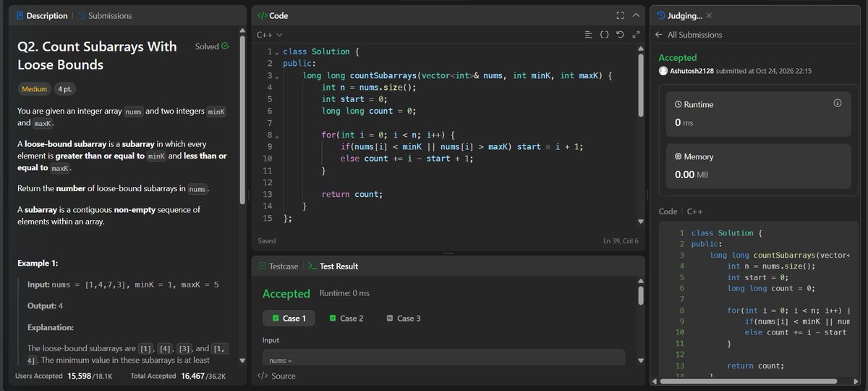The image size is (868, 391).
Task: Click the Memory chip icon
Action: point(678,156)
